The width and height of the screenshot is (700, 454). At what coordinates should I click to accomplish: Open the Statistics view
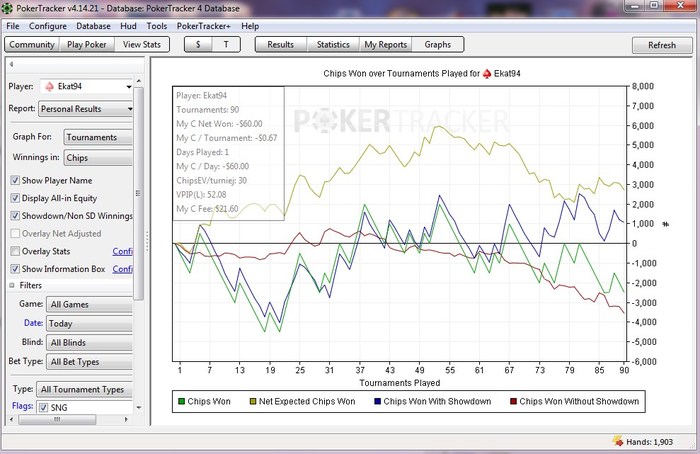(333, 45)
